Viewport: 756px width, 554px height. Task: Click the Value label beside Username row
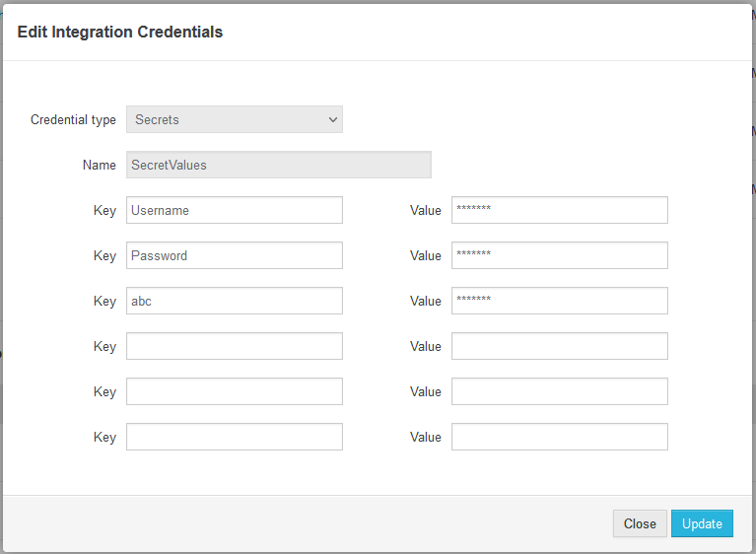coord(425,210)
